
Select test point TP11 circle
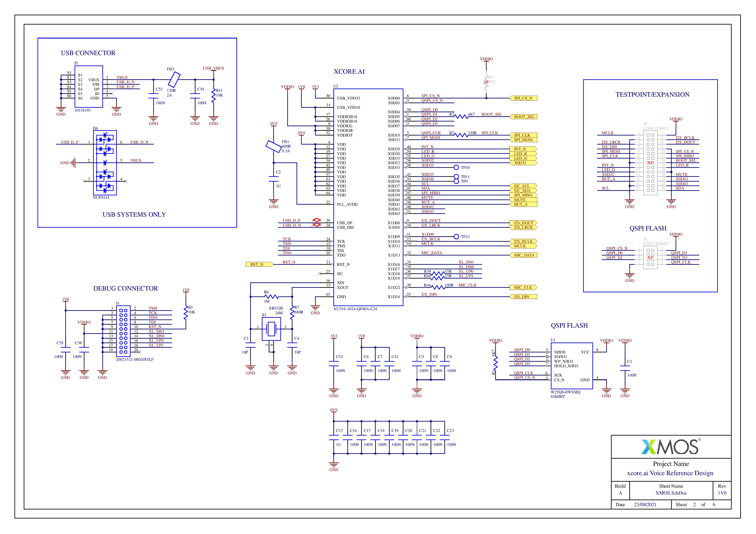click(x=456, y=177)
